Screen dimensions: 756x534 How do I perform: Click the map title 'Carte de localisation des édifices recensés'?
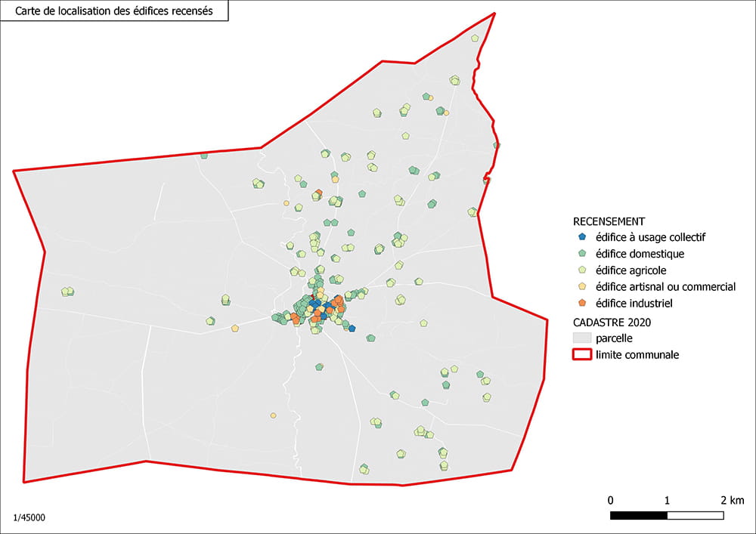[x=115, y=11]
